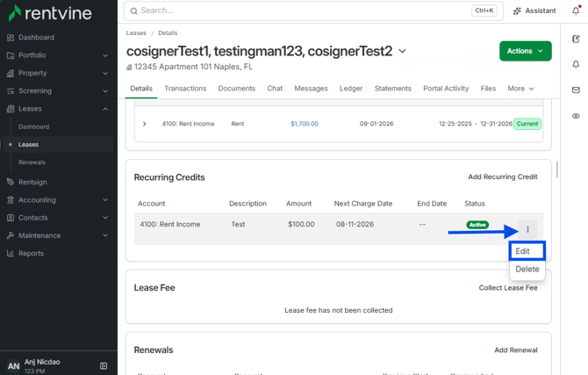Click Add Recurring Credit link
The height and width of the screenshot is (375, 588).
click(x=503, y=177)
